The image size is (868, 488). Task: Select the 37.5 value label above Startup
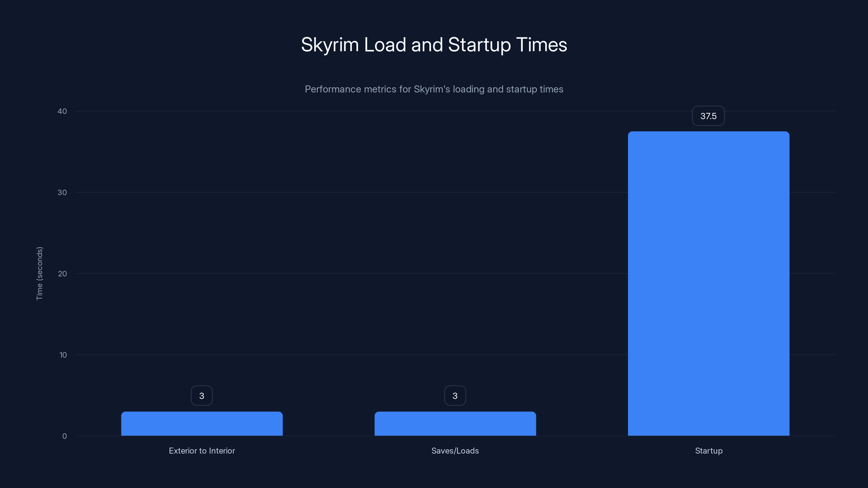click(x=708, y=115)
